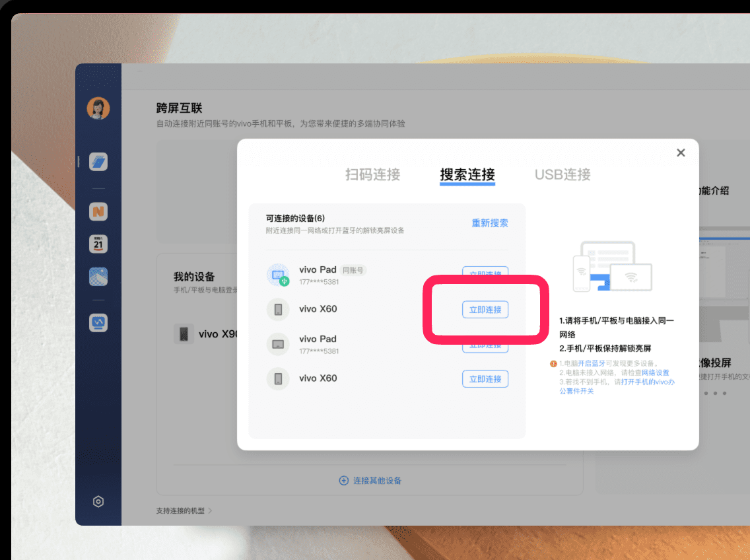The image size is (750, 560).
Task: Click the vivo Pad device icon
Action: tap(278, 274)
